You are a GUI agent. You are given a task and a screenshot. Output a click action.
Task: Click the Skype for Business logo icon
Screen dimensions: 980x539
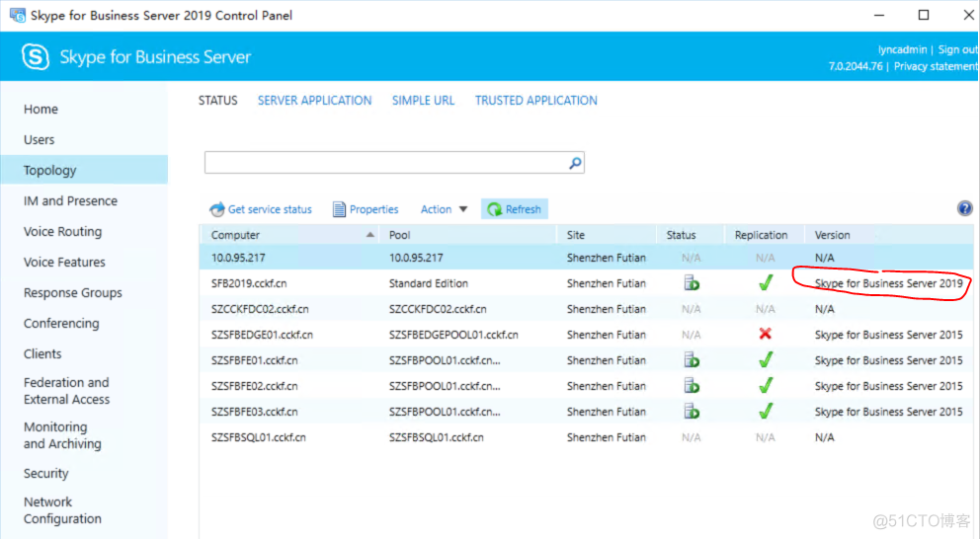35,57
